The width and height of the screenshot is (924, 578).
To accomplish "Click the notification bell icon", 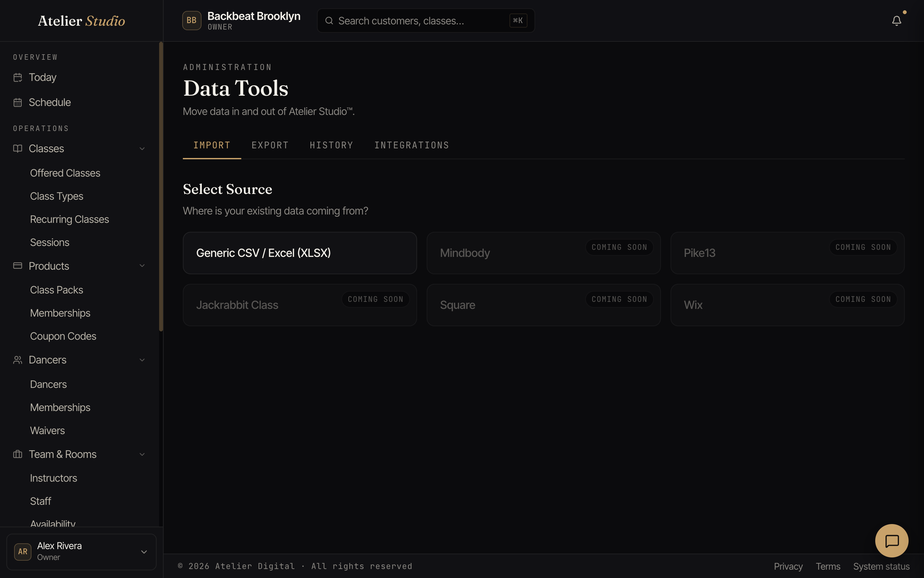I will pyautogui.click(x=896, y=21).
